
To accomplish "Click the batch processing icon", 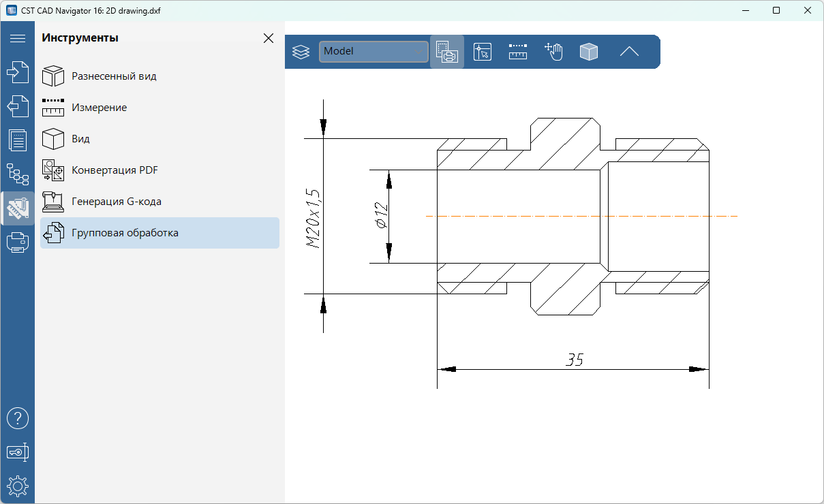I will [x=53, y=233].
